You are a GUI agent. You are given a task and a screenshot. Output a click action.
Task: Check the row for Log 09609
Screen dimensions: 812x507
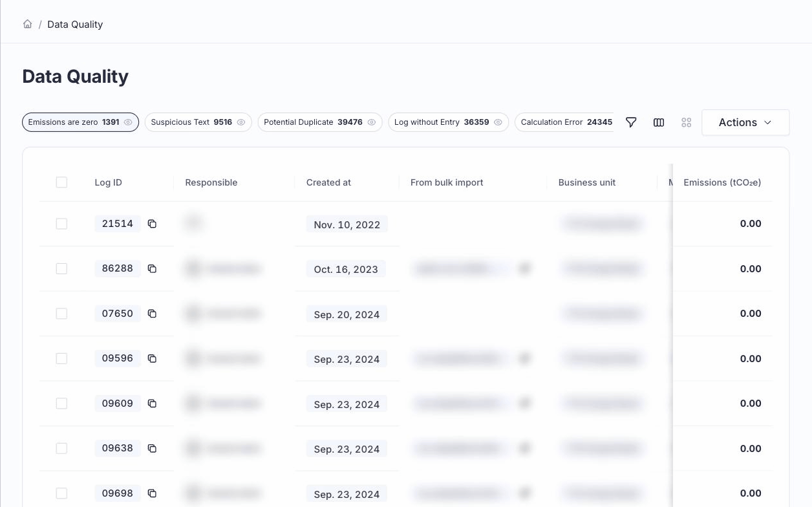click(x=61, y=404)
